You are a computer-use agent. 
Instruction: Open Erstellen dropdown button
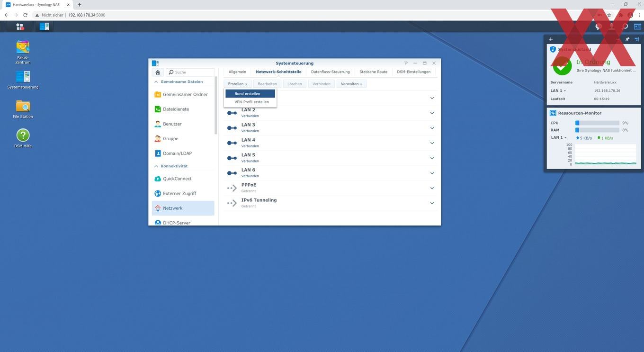(238, 84)
